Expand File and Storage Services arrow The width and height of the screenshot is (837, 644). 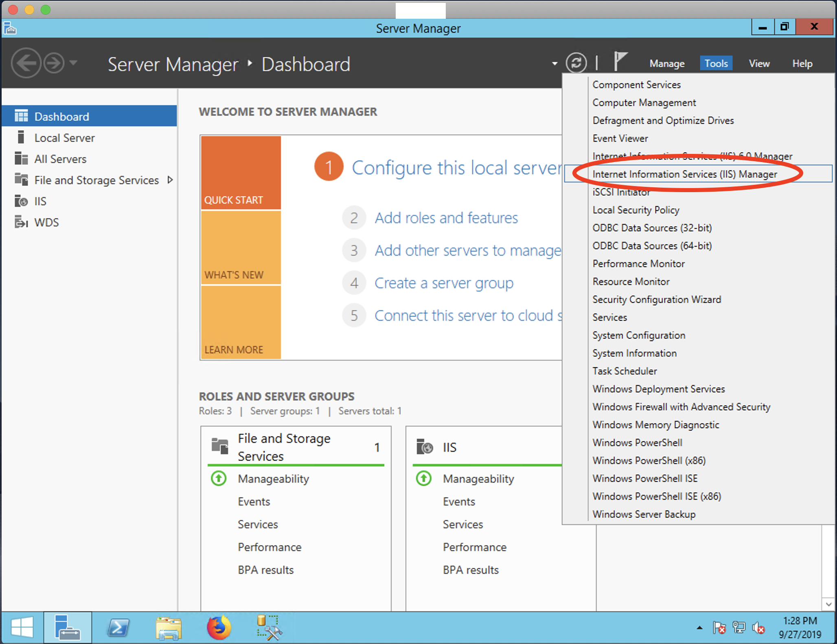(x=170, y=180)
